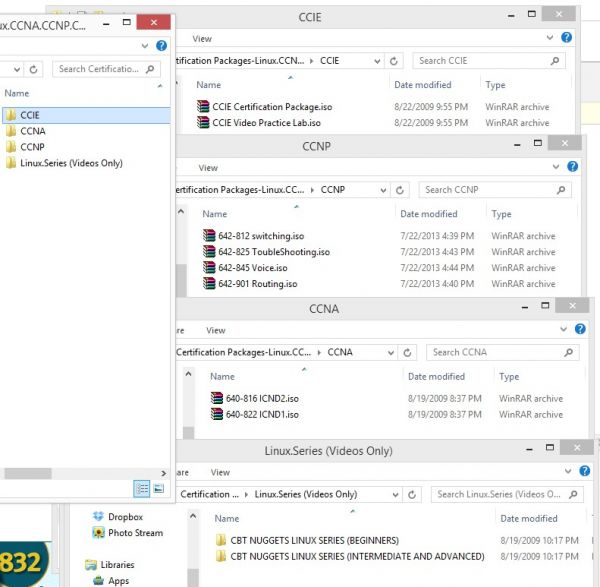Open address history dropdown in CCIE window
Viewport: 600px width, 587px height.
377,61
